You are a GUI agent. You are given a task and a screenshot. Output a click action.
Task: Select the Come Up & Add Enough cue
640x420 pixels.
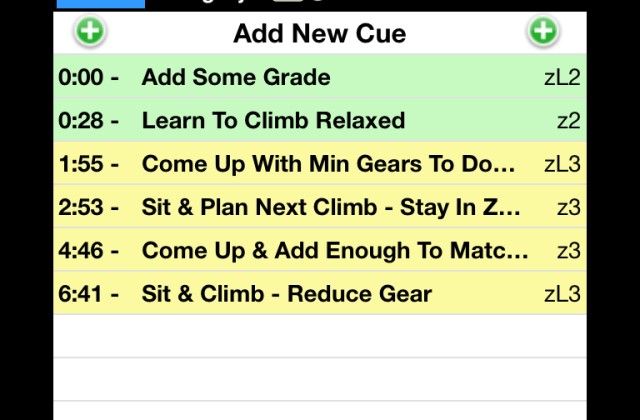320,250
